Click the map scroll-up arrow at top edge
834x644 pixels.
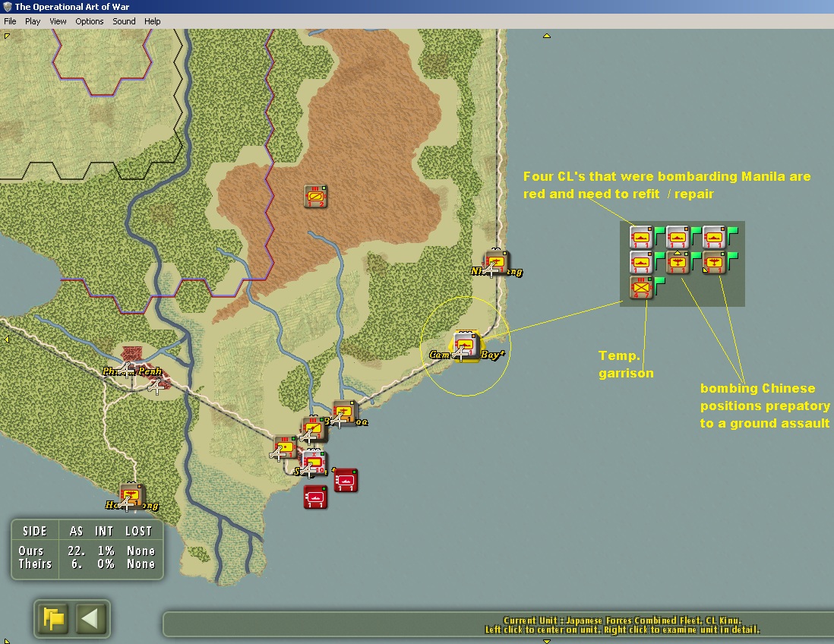point(546,36)
